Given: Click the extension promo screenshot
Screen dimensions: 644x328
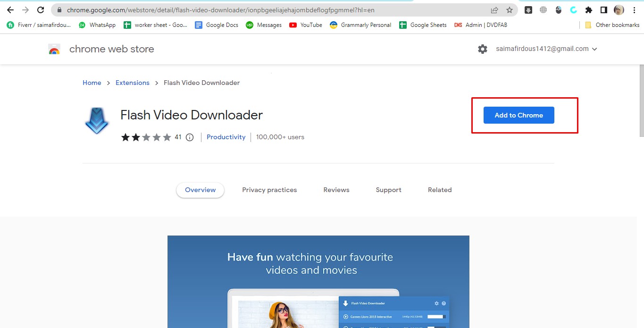Looking at the screenshot, I should [318, 282].
